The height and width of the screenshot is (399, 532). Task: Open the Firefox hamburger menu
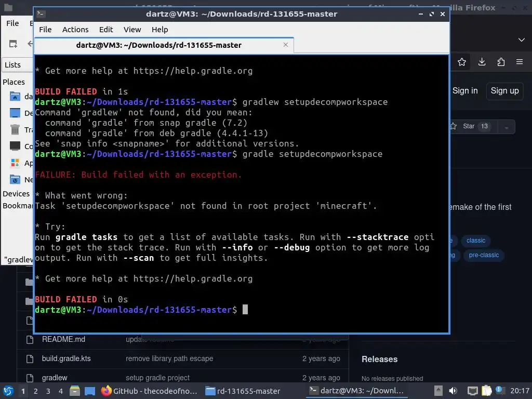click(520, 62)
